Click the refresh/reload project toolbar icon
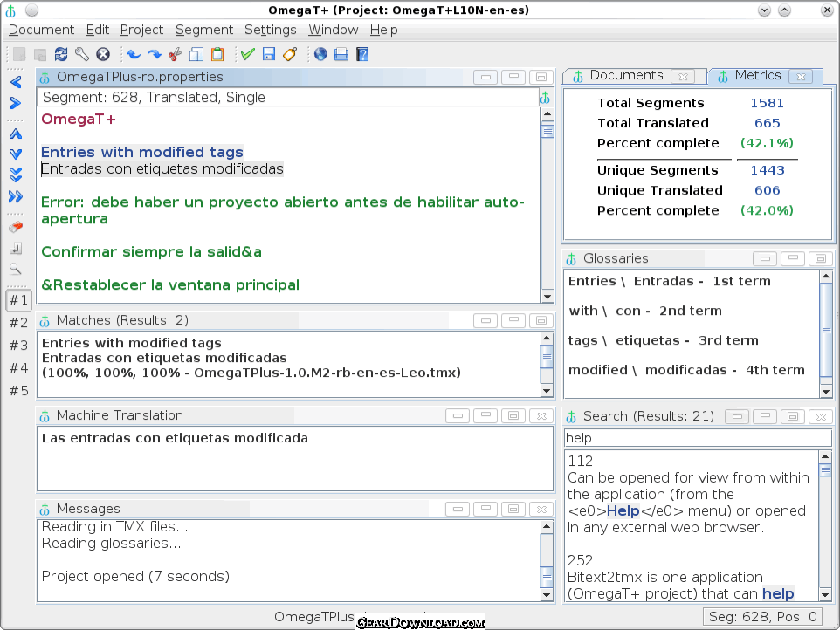The height and width of the screenshot is (630, 840). coord(61,54)
